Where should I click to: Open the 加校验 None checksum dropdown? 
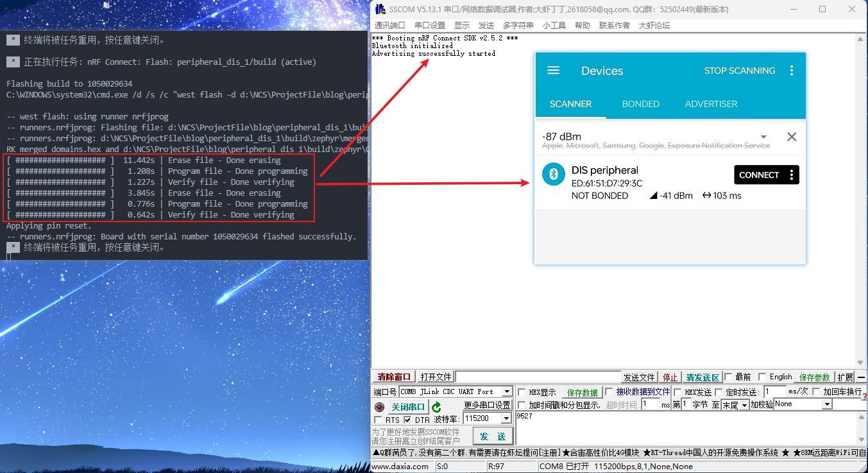coord(827,404)
